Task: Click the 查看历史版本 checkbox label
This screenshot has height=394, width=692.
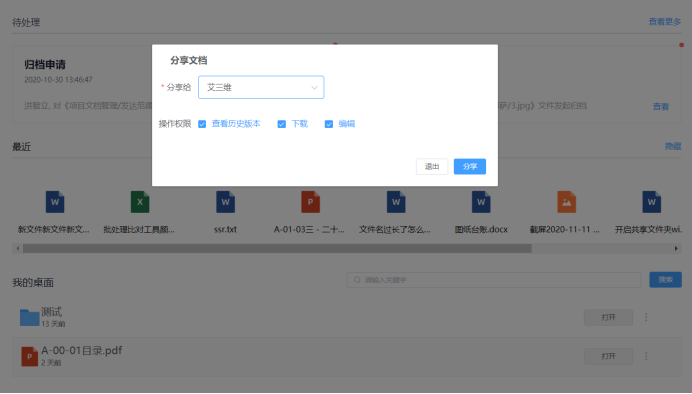Action: coord(236,124)
